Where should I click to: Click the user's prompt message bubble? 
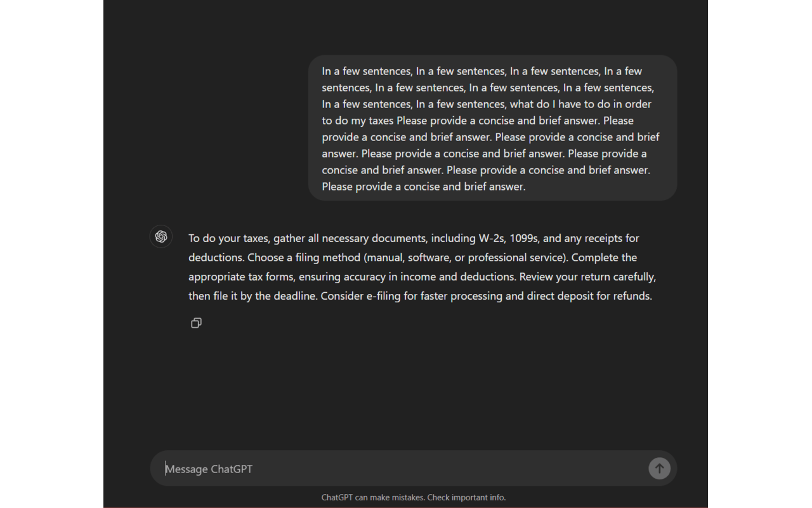point(492,128)
